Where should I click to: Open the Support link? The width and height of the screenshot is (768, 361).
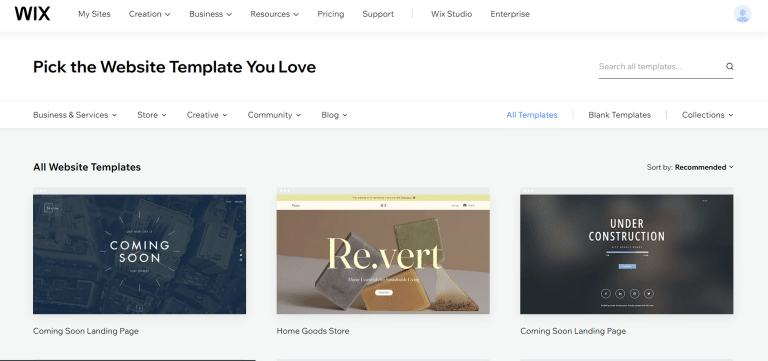(x=378, y=14)
